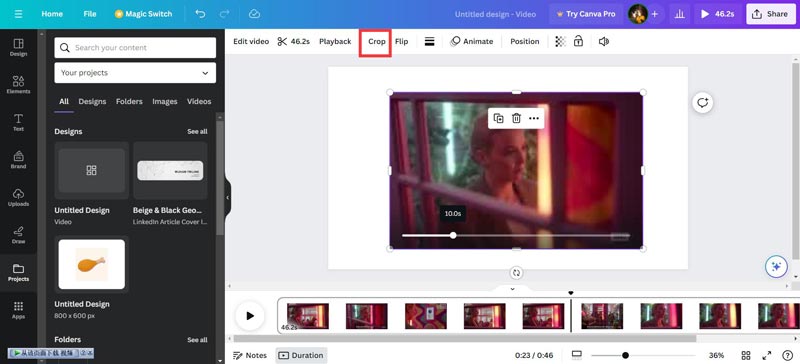
Task: Open the Magic assistant sparkle button
Action: coord(776,266)
